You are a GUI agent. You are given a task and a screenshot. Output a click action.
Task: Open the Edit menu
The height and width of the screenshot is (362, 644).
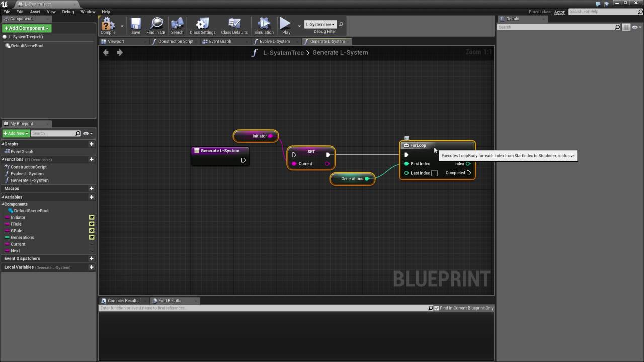[x=20, y=12]
